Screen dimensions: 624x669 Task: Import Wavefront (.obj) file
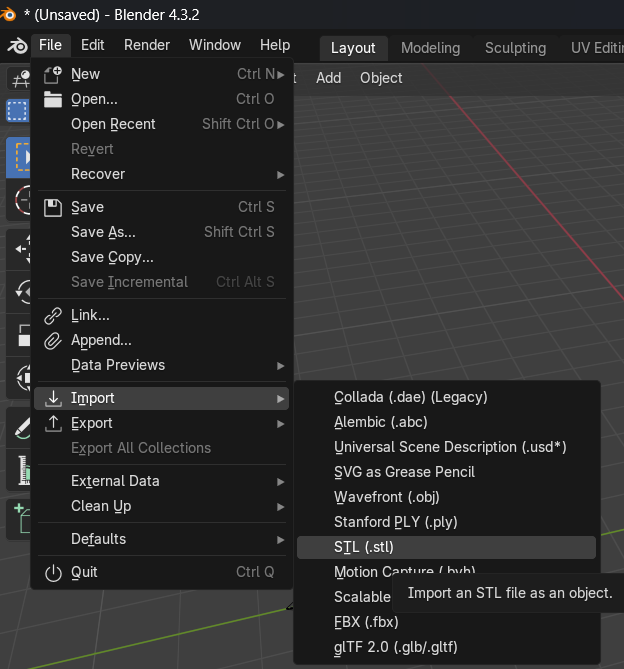[x=447, y=497]
